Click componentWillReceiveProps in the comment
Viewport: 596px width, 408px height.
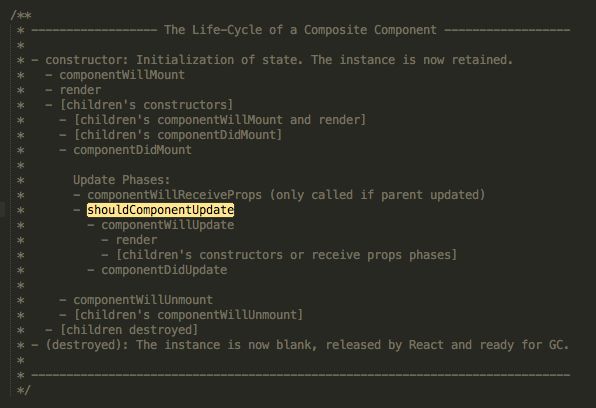pos(174,195)
